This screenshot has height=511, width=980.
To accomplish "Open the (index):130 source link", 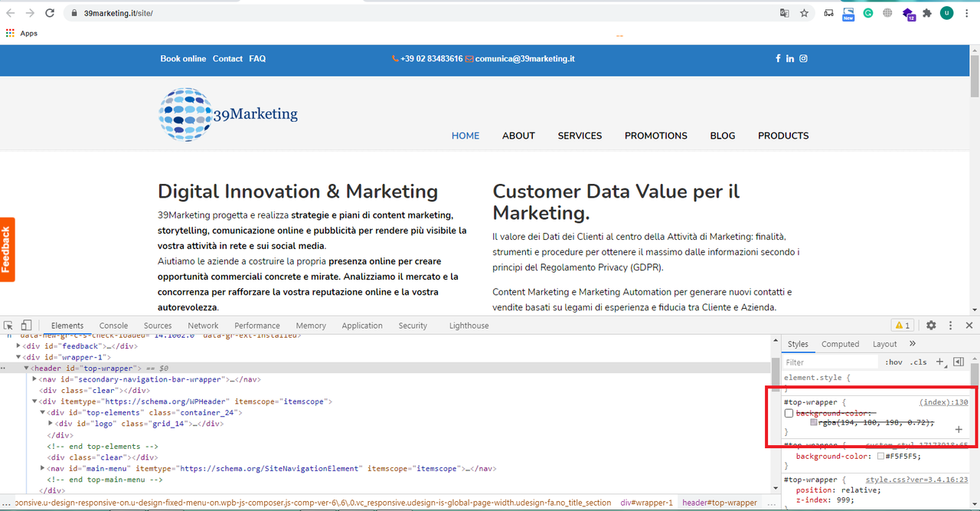I will [x=944, y=402].
